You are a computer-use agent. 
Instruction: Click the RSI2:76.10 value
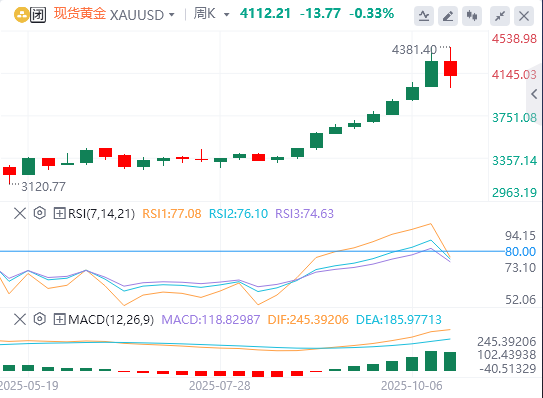click(238, 214)
